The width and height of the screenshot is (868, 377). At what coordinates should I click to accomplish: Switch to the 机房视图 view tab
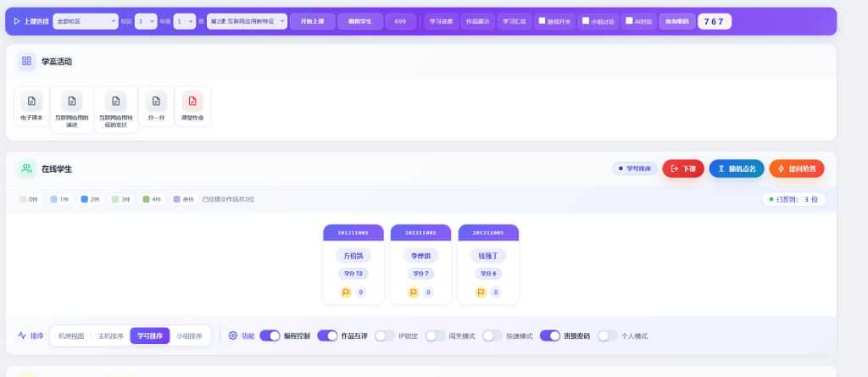[71, 335]
